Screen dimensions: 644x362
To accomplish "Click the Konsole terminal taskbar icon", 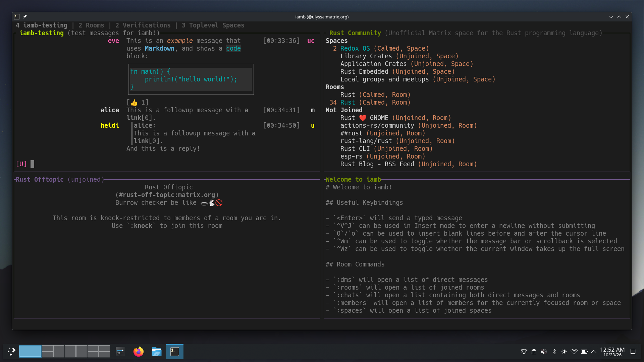I will point(174,351).
